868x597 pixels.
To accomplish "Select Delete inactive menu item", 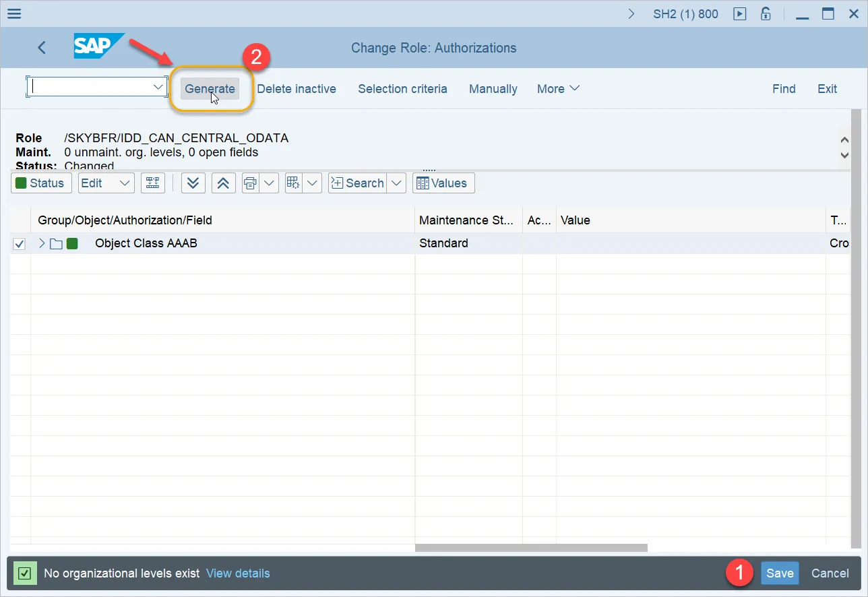I will [297, 89].
